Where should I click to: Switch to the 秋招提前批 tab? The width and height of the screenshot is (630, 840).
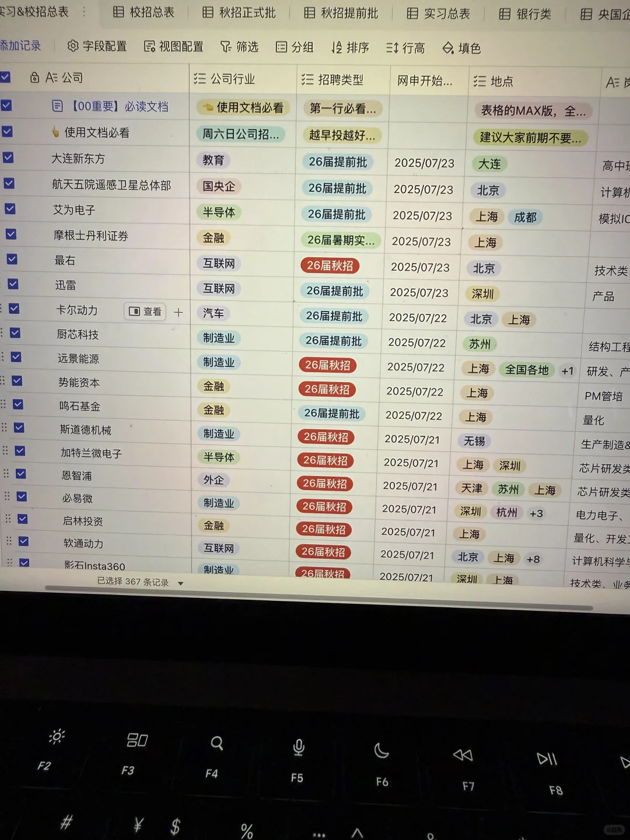click(342, 13)
